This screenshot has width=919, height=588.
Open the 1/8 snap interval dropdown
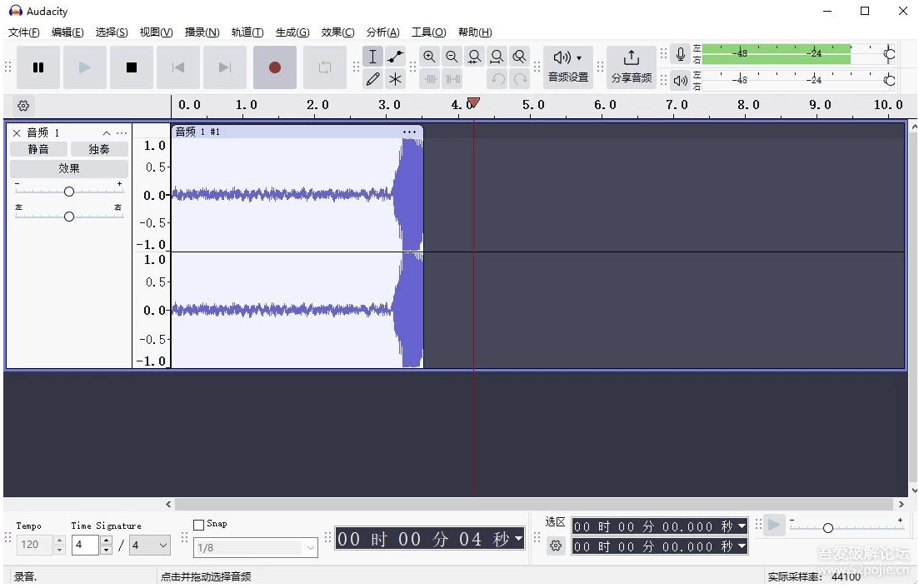(254, 547)
